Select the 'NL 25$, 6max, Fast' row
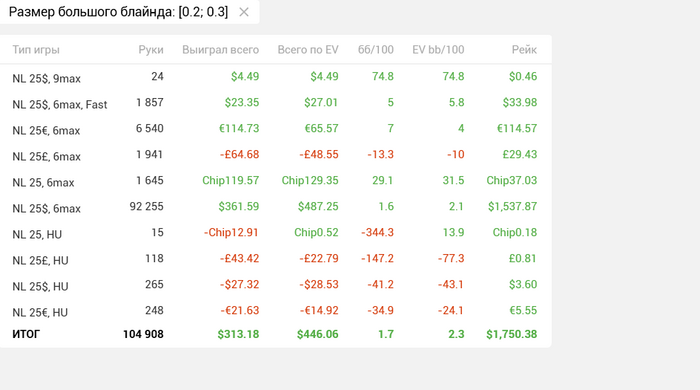The height and width of the screenshot is (390, 700). click(275, 103)
